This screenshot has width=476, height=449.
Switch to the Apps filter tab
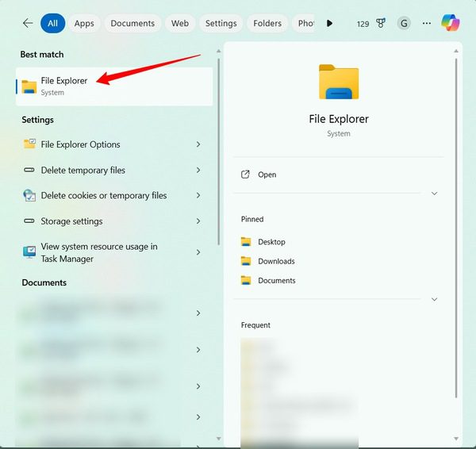coord(84,23)
